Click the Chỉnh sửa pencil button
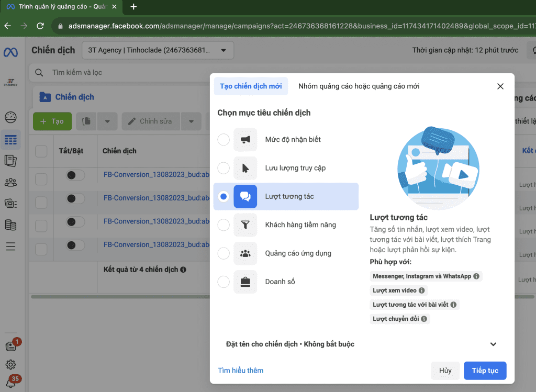The width and height of the screenshot is (536, 392). tap(151, 121)
